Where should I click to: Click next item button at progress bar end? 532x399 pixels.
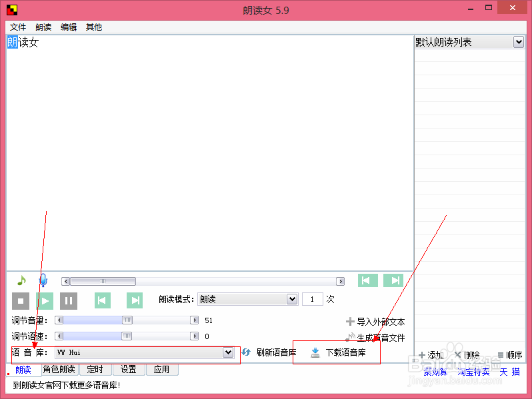point(393,280)
